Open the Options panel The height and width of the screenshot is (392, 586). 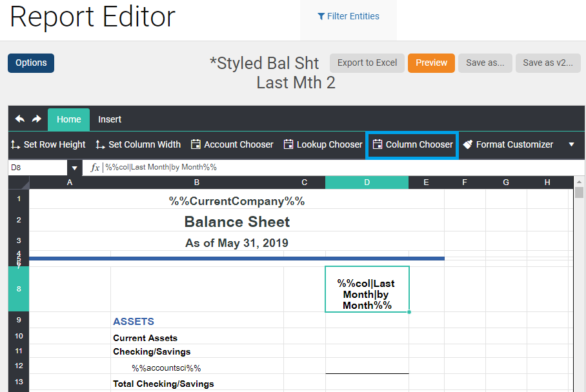tap(30, 63)
